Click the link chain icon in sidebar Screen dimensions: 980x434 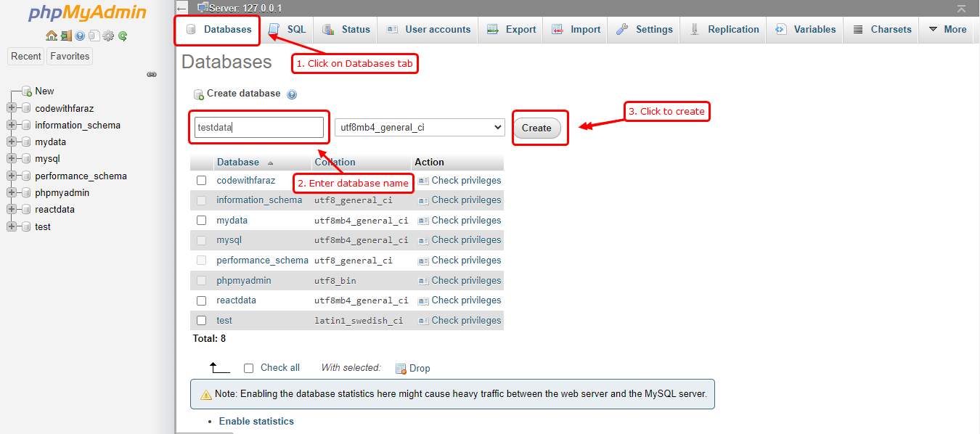152,74
